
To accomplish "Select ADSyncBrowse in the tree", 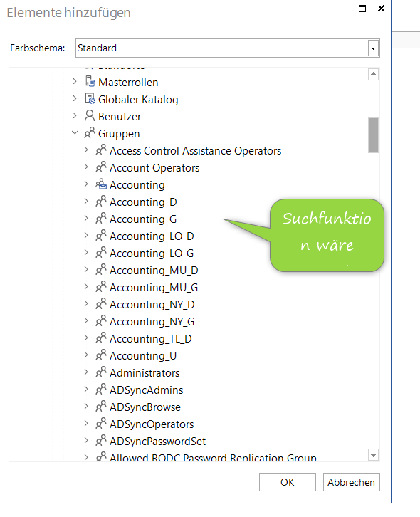I will point(145,407).
